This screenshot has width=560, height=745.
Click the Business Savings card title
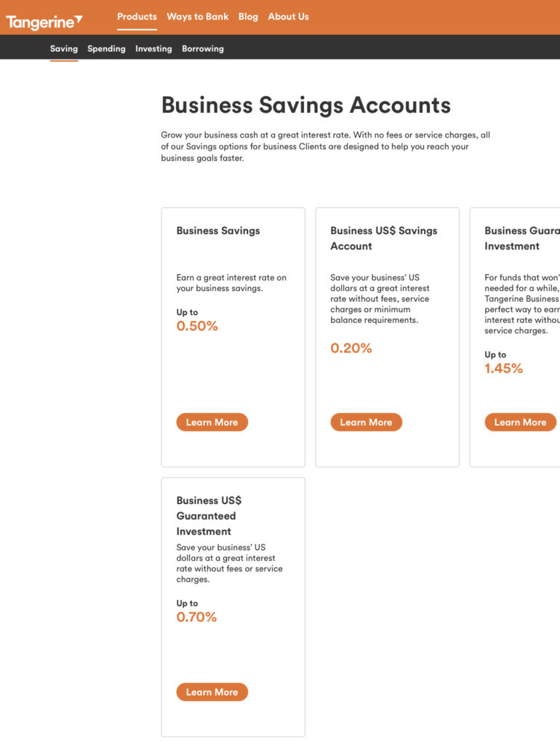point(218,231)
